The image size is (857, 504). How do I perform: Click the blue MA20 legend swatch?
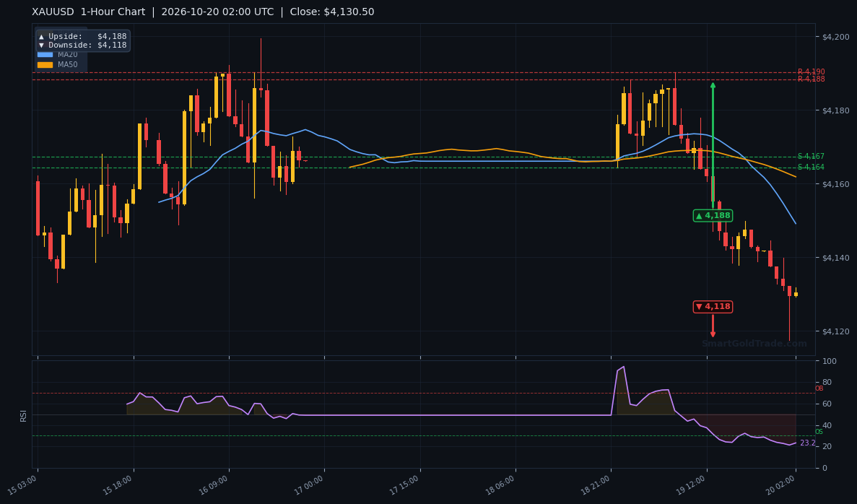[x=45, y=55]
